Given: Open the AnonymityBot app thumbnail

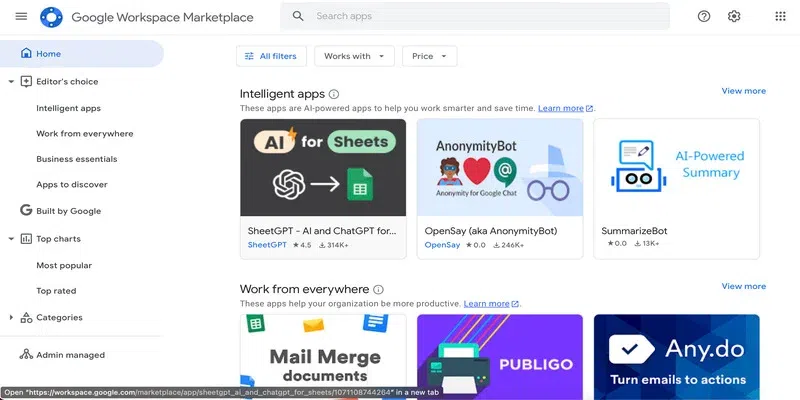Looking at the screenshot, I should pyautogui.click(x=499, y=167).
